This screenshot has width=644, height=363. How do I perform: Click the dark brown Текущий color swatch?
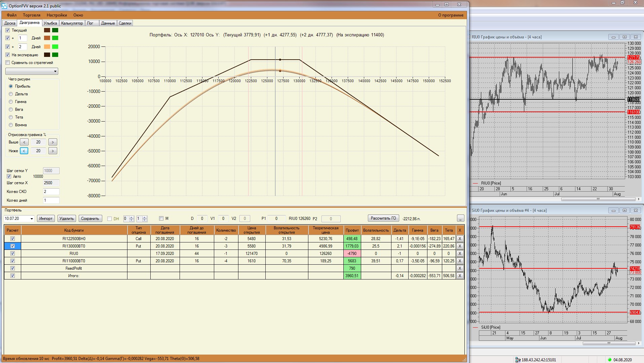(x=47, y=30)
